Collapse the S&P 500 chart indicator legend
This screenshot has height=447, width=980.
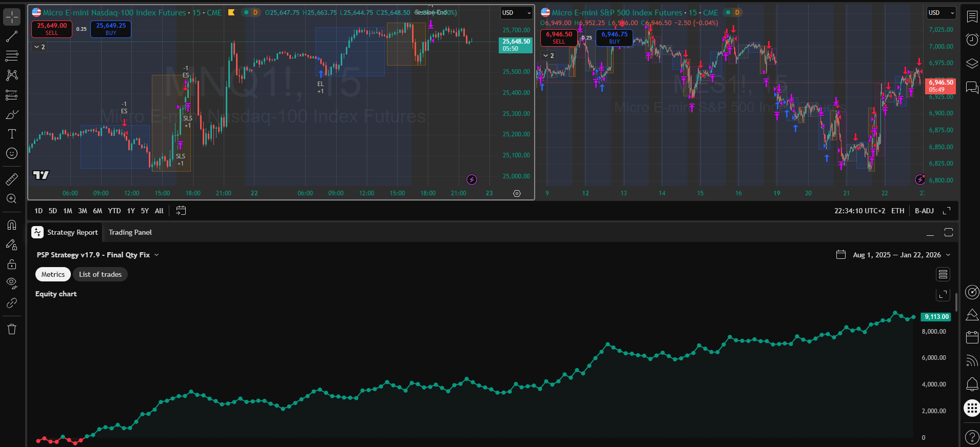(548, 55)
